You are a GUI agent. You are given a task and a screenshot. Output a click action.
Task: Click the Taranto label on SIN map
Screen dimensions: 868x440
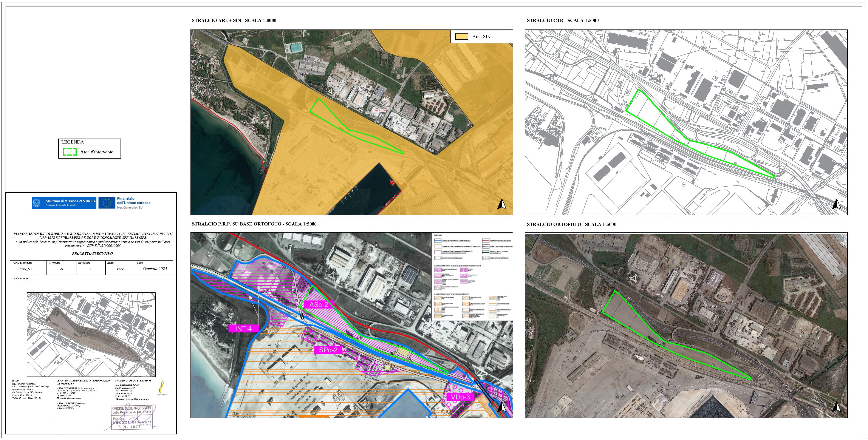click(x=379, y=110)
